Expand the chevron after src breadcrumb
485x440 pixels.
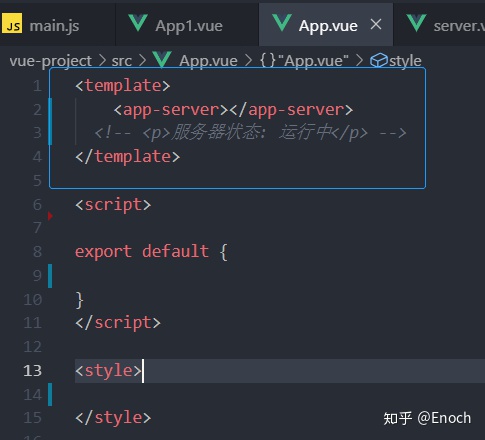[x=143, y=61]
